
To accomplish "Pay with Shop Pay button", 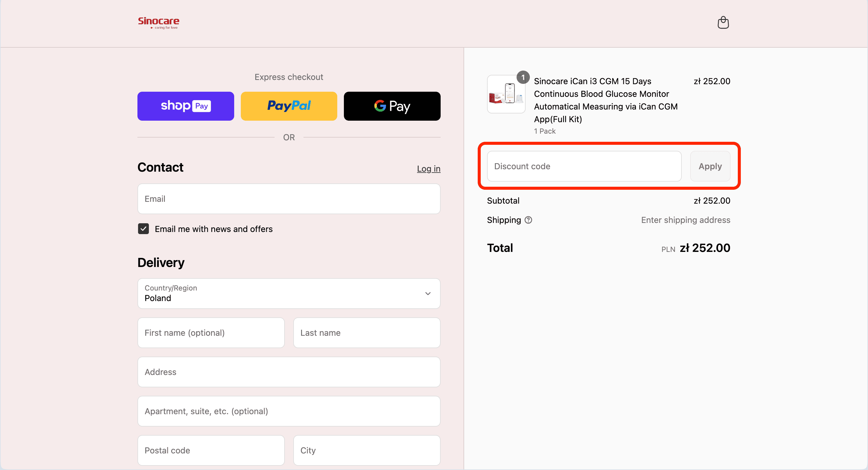I will click(x=186, y=106).
